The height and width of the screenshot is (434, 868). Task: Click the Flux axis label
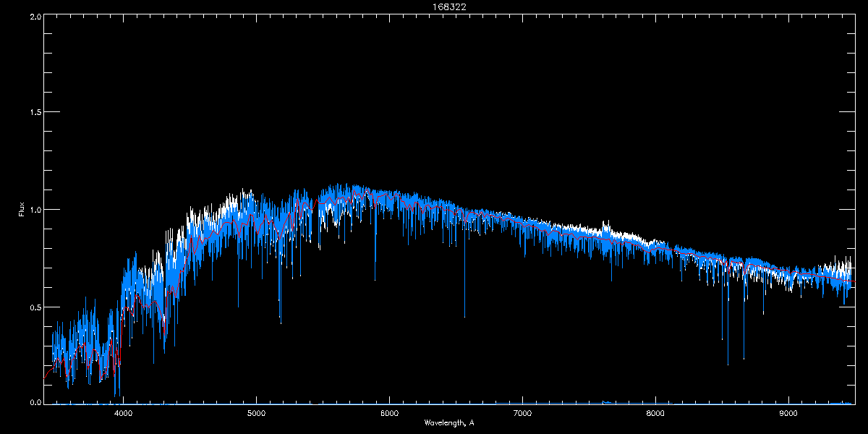22,210
